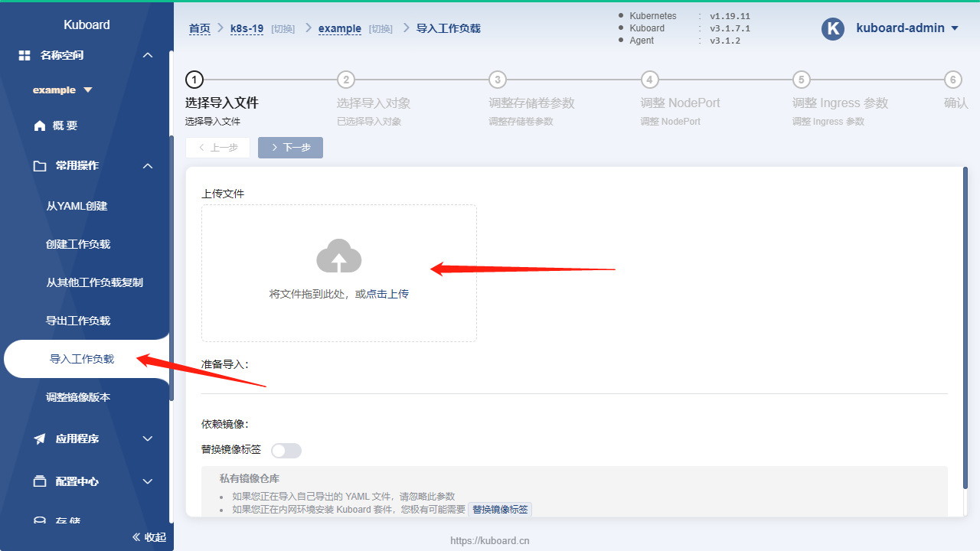Screen dimensions: 980x551
Task: Click 切换 next to example breadcrumb
Action: click(381, 29)
